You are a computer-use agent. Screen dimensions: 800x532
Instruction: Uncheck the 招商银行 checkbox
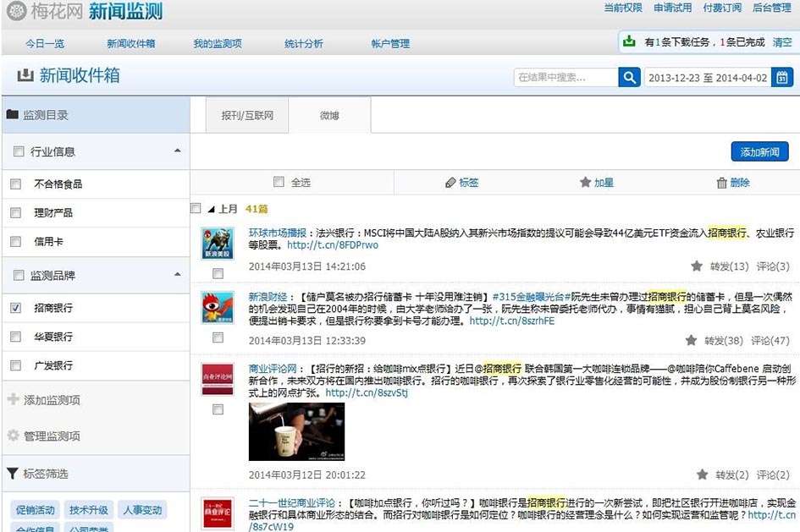(16, 308)
